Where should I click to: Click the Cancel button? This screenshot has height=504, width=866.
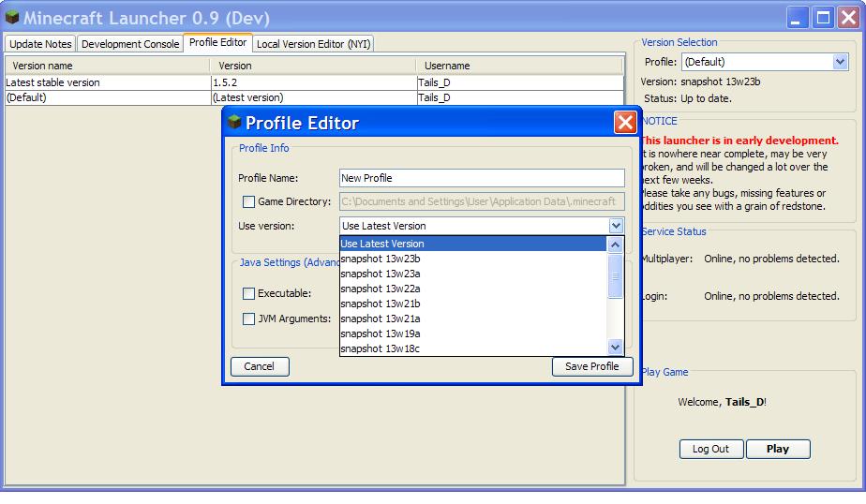click(x=260, y=366)
